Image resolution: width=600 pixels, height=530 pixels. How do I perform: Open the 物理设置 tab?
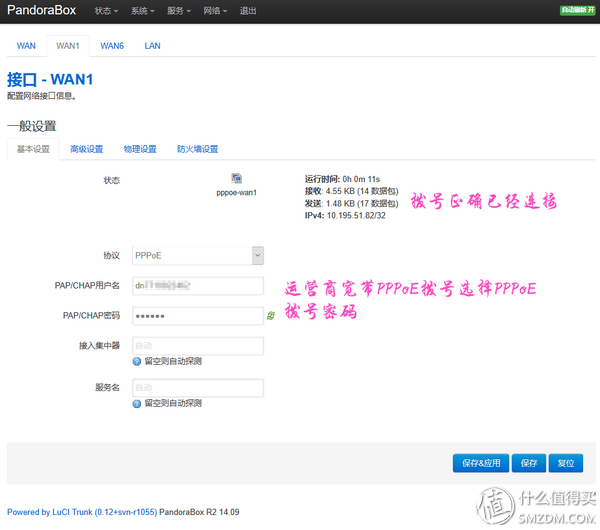point(140,149)
